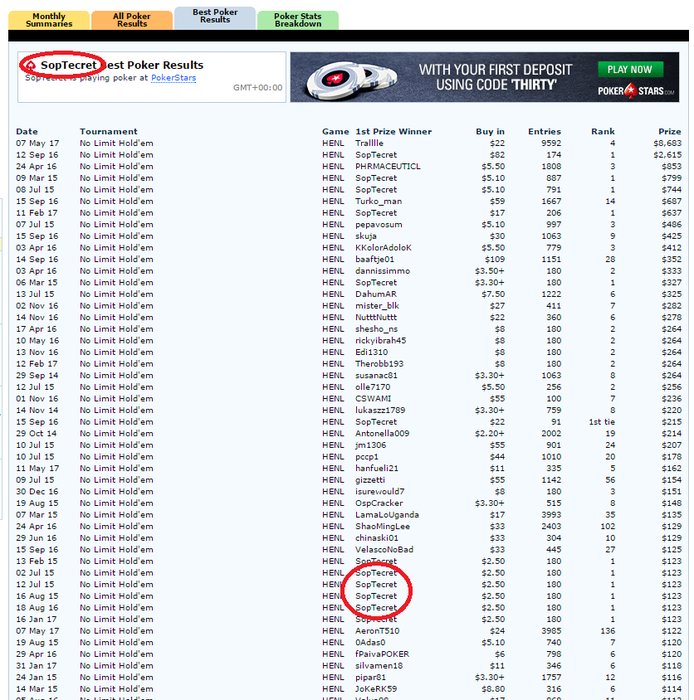Click winner DahumAR

coord(376,294)
